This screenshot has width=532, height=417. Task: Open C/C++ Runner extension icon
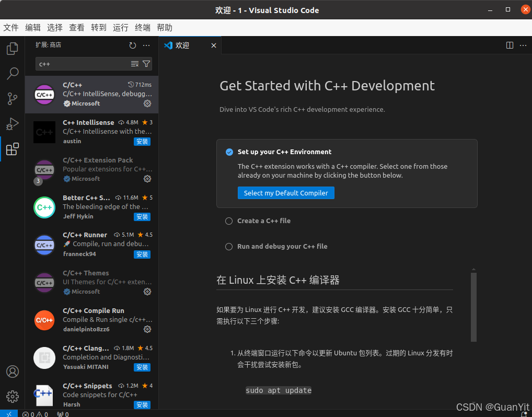pos(44,245)
